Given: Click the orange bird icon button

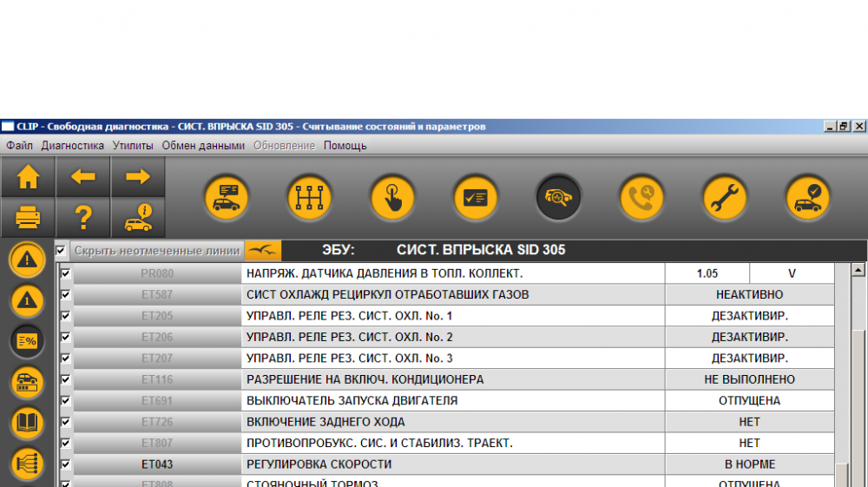Looking at the screenshot, I should click(263, 251).
